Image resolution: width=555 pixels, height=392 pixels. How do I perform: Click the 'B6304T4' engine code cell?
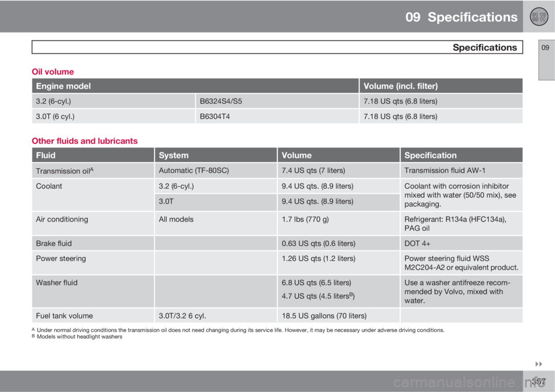pos(277,117)
